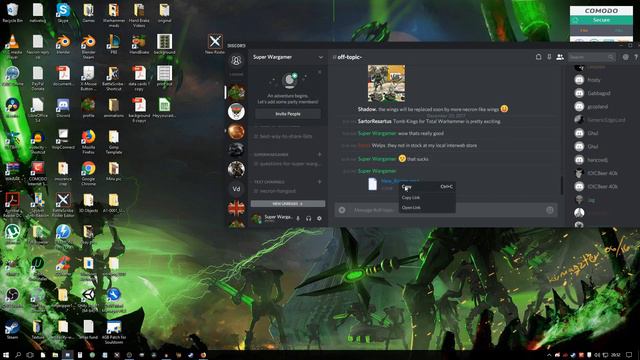
Task: Open the questions-for-super-warg channel
Action: click(288, 164)
